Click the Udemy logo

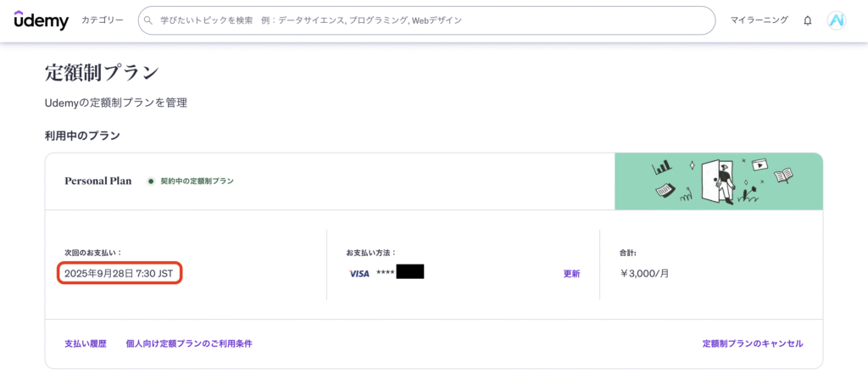click(42, 20)
